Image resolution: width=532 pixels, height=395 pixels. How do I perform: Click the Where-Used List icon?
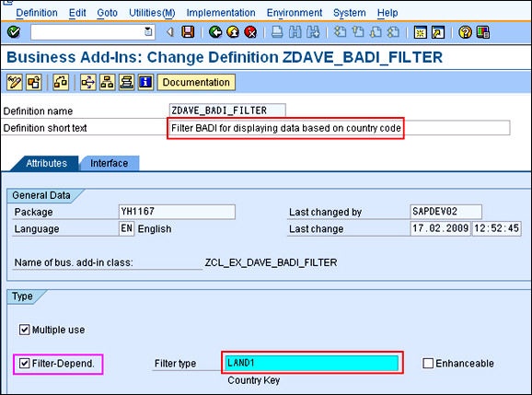61,83
